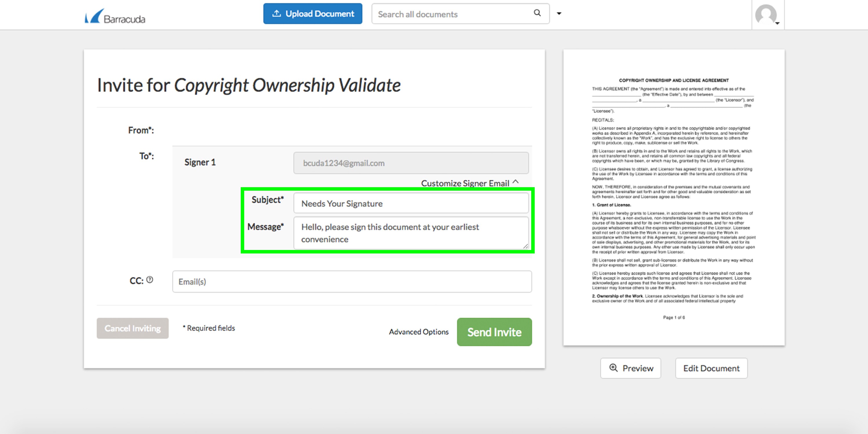
Task: Focus the Subject text field
Action: click(411, 203)
